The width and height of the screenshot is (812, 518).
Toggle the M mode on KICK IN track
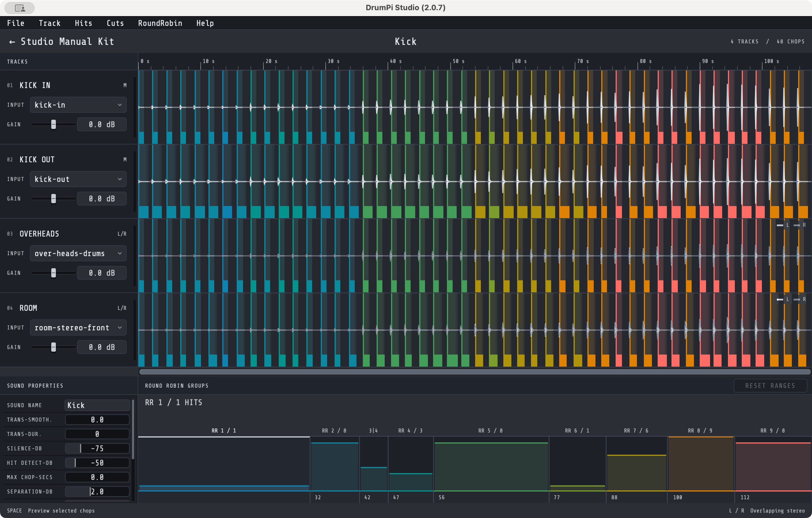pyautogui.click(x=125, y=85)
